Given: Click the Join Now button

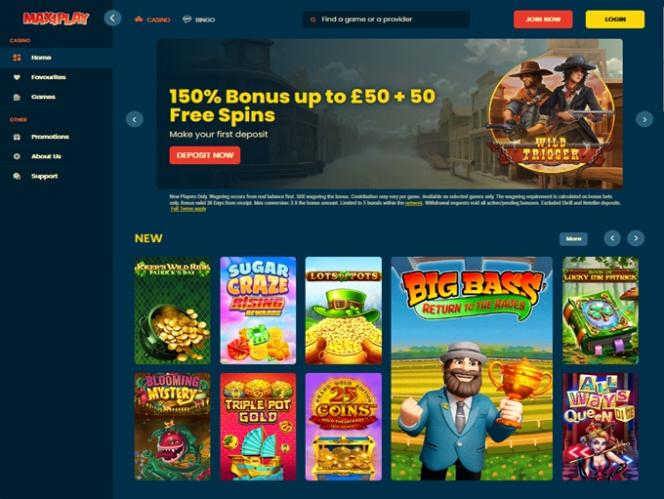Looking at the screenshot, I should [x=543, y=19].
